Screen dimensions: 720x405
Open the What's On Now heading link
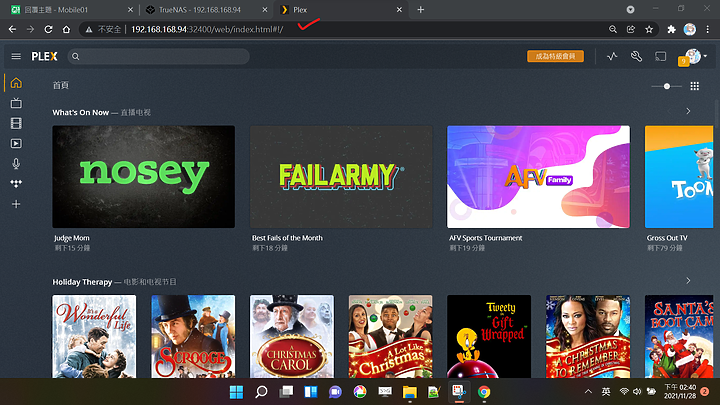pos(80,112)
